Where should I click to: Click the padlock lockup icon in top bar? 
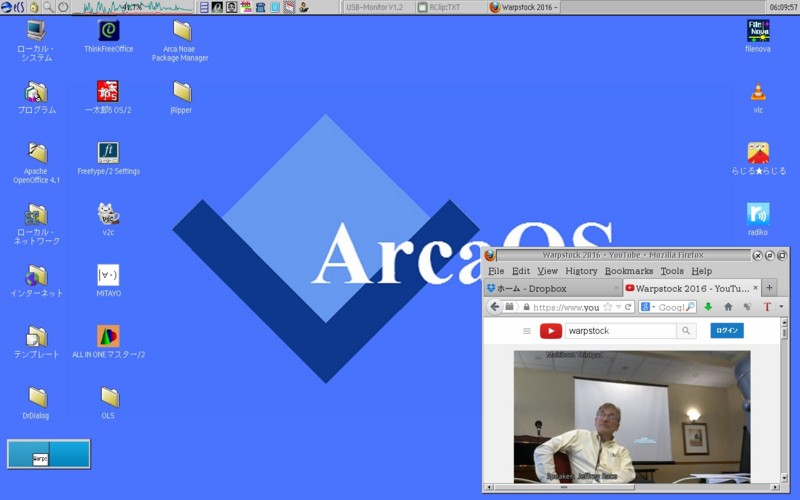pyautogui.click(x=34, y=7)
